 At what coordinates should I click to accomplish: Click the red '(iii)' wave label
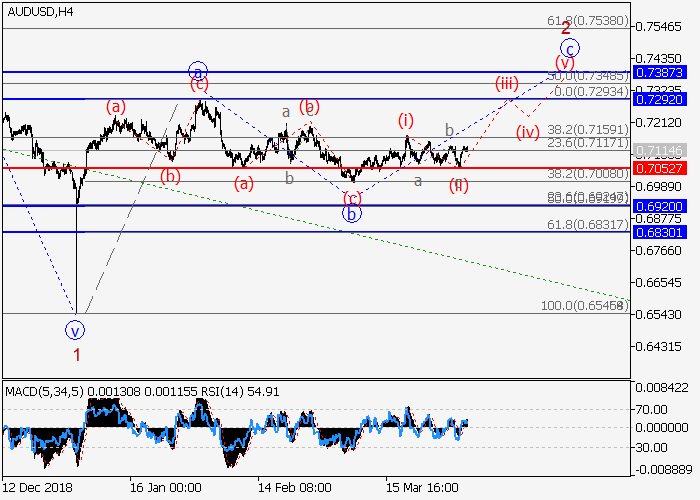pyautogui.click(x=505, y=82)
